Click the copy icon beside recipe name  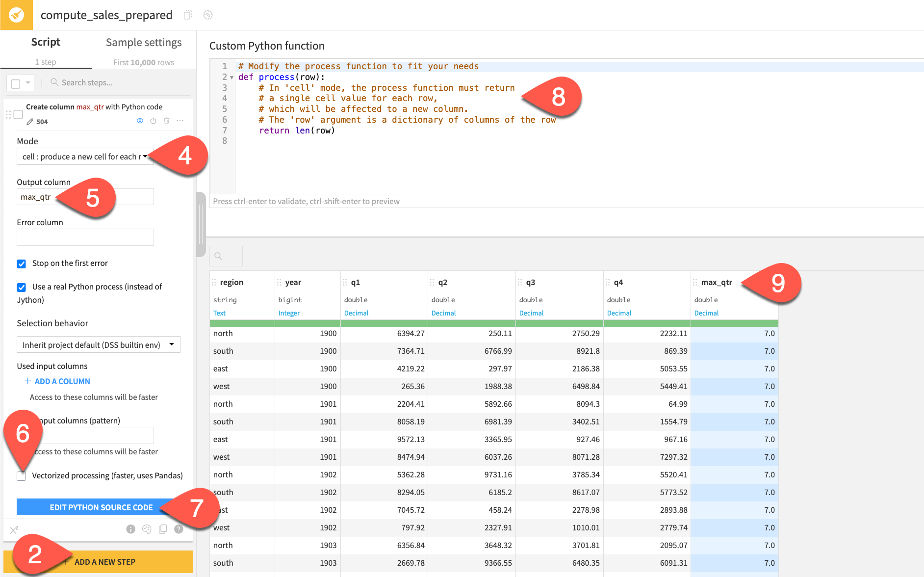point(187,15)
